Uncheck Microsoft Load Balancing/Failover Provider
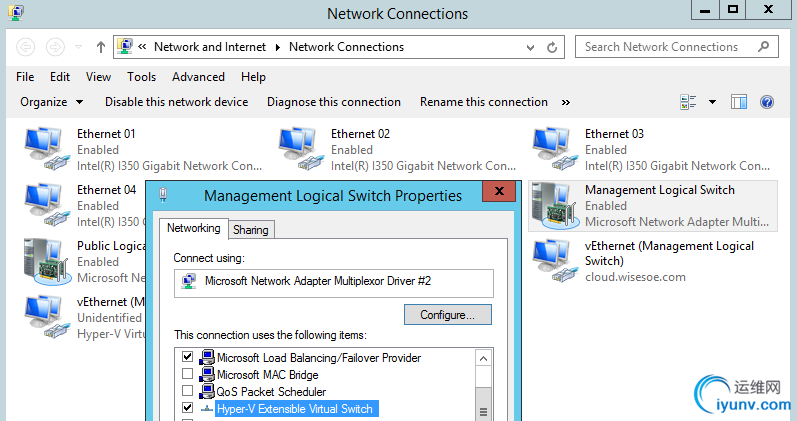Viewport: 797px width, 421px height. coord(188,356)
